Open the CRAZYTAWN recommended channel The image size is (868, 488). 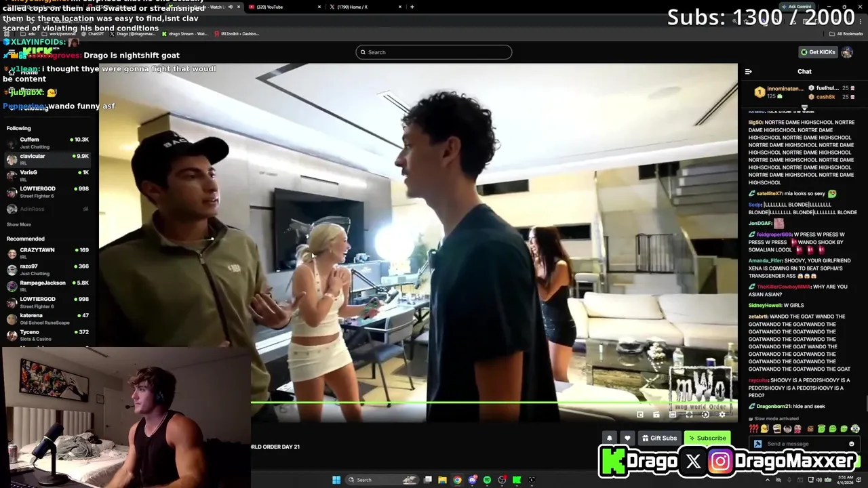(47, 253)
